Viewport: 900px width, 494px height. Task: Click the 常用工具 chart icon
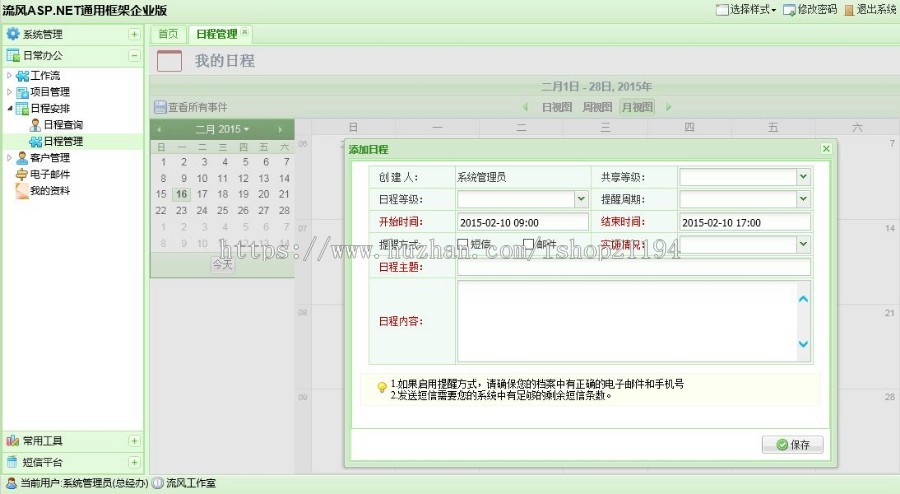coord(13,441)
